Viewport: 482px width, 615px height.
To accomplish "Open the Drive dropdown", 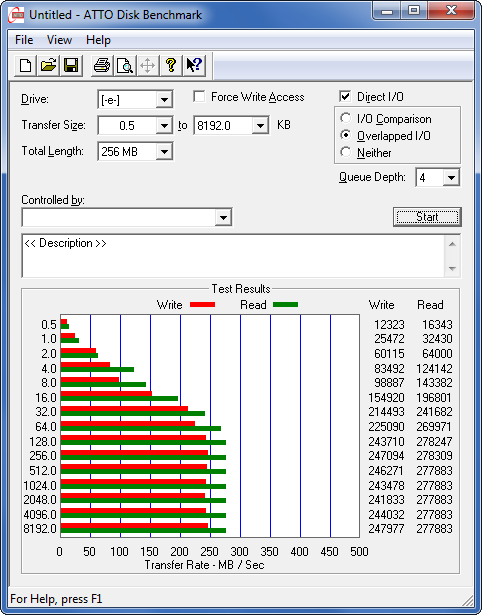I will (164, 100).
